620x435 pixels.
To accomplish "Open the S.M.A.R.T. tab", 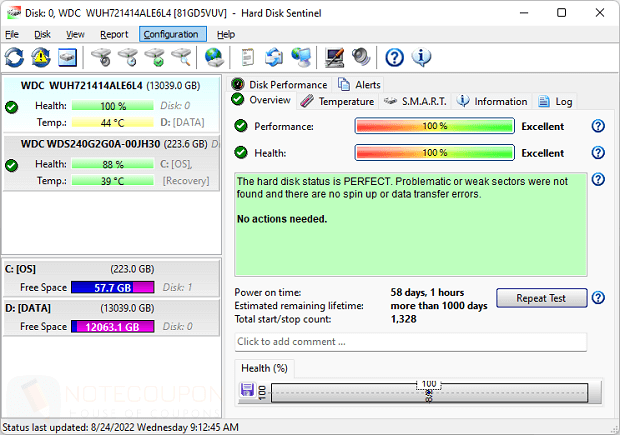I will (x=415, y=101).
